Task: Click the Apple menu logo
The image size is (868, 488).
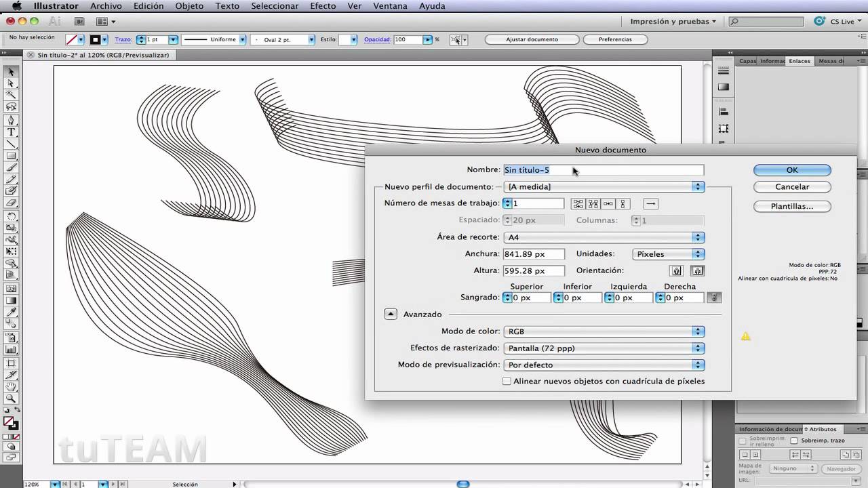Action: [17, 6]
